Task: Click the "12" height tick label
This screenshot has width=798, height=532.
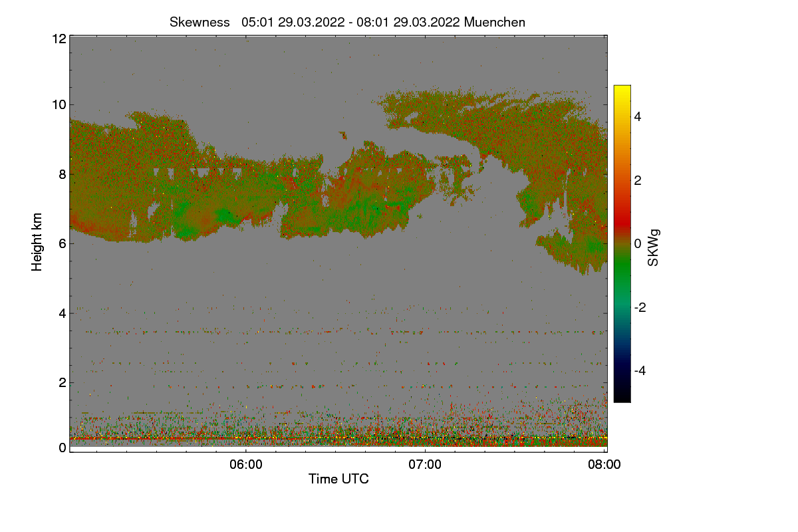Action: [x=58, y=39]
